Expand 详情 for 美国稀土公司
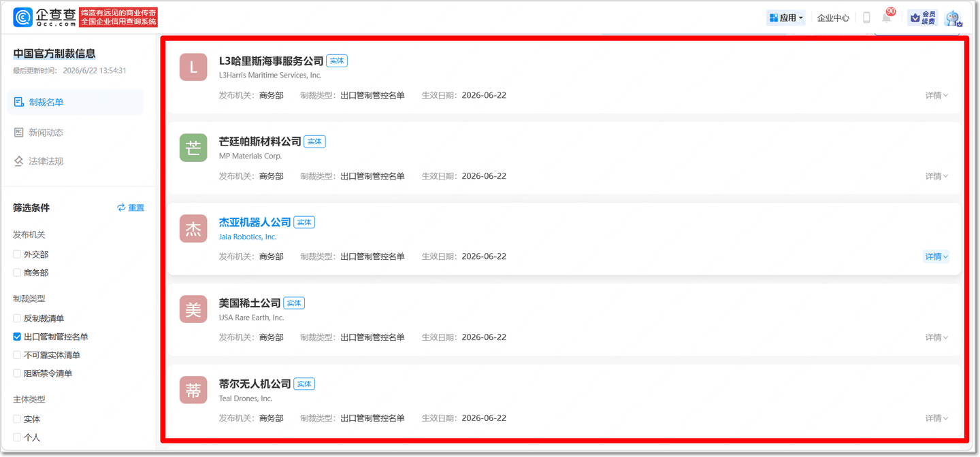The height and width of the screenshot is (457, 980). tap(936, 337)
